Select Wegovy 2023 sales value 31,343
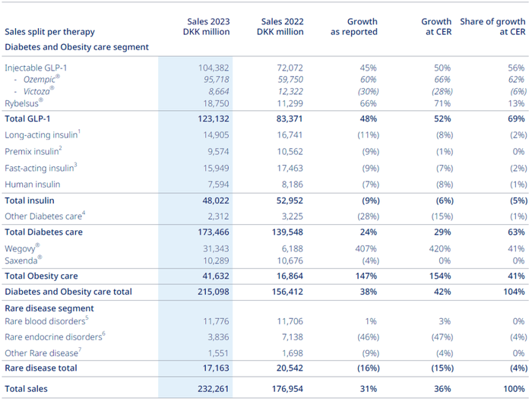 click(x=216, y=249)
